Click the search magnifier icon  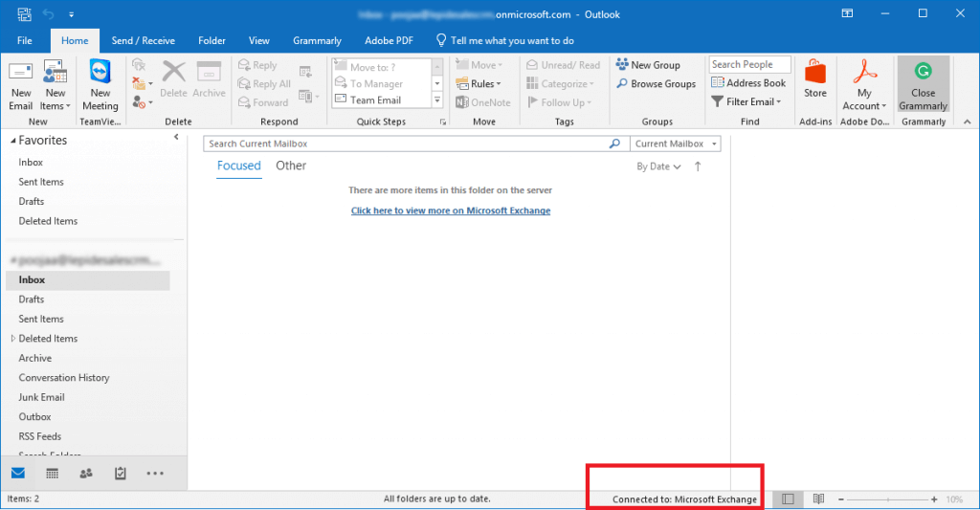pos(615,144)
